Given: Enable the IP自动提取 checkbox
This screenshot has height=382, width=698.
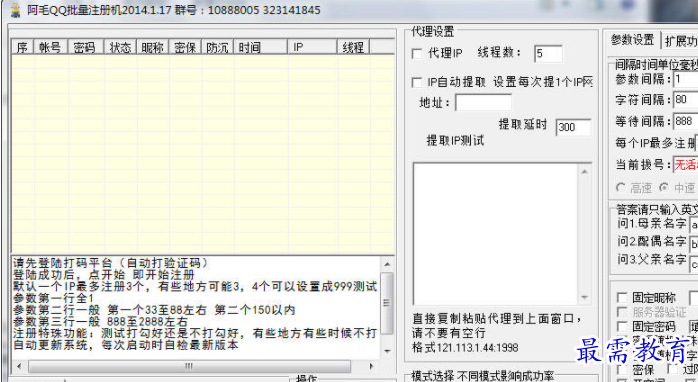Looking at the screenshot, I should [x=417, y=82].
